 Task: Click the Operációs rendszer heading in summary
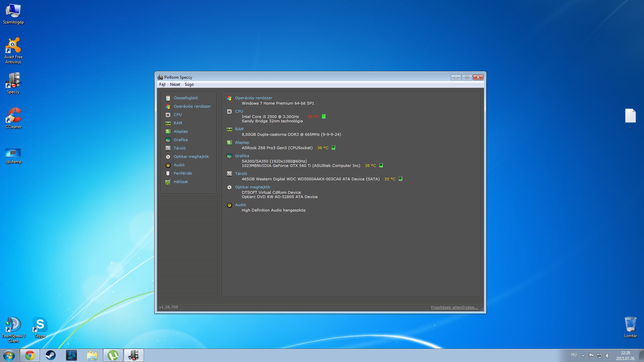point(253,98)
